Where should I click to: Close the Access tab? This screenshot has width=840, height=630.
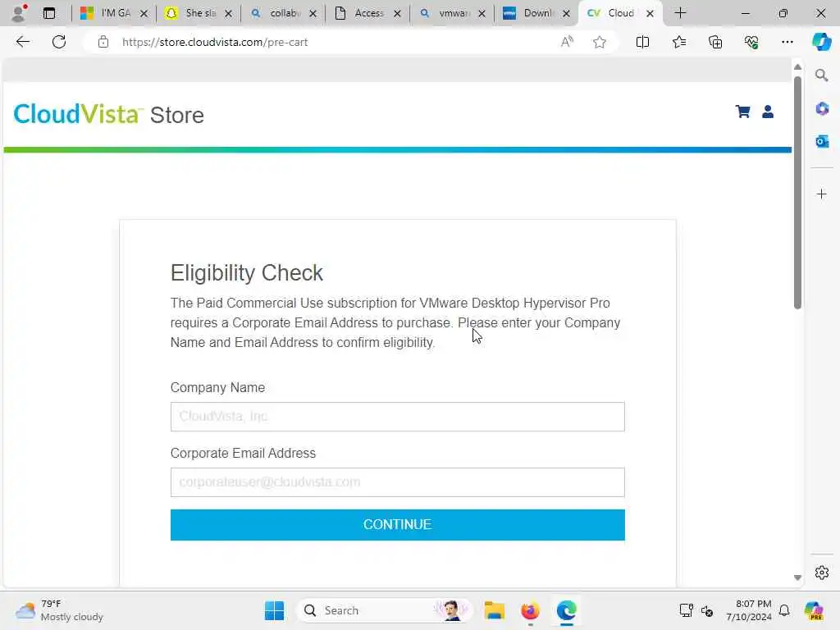(x=397, y=13)
